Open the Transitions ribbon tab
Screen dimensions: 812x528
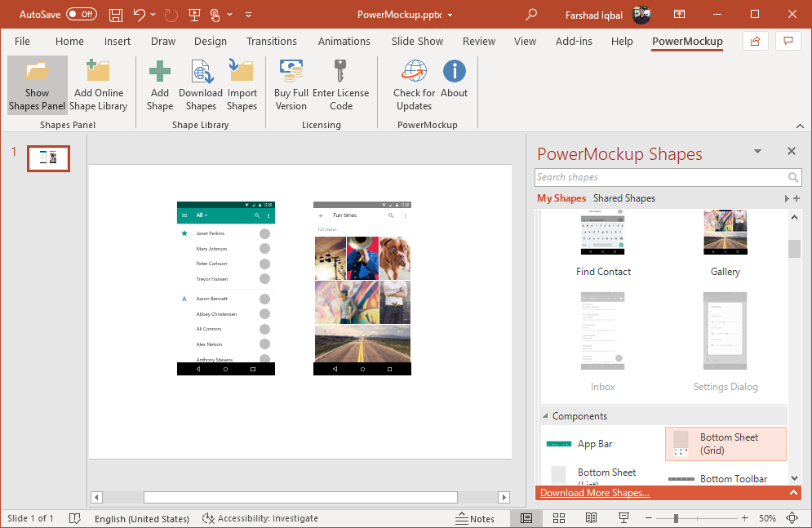point(271,42)
